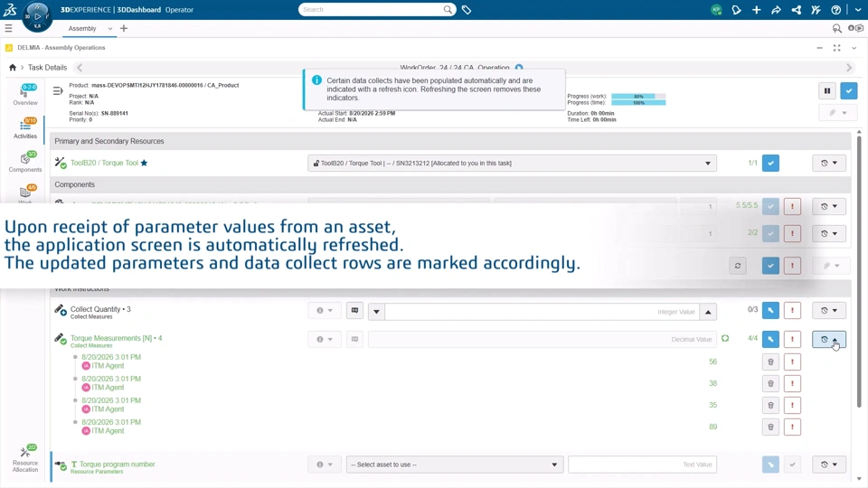Click Torque program number text value field
Viewport: 868px width, 488px height.
(x=642, y=465)
